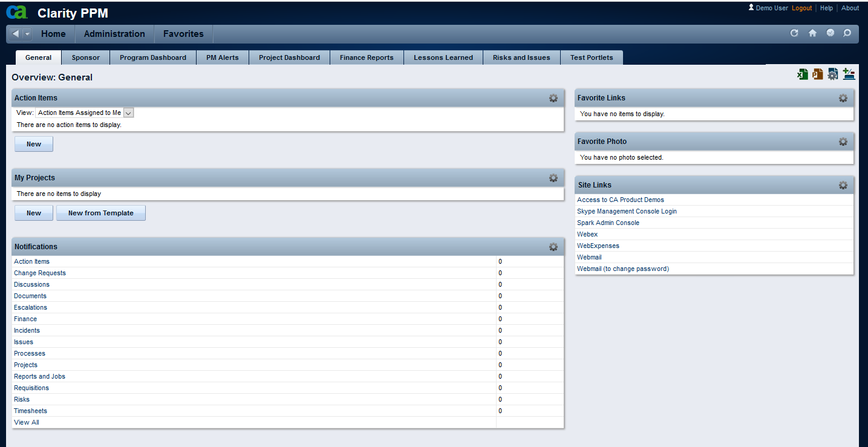Click the Demo User name link
The image size is (868, 447).
pyautogui.click(x=772, y=8)
